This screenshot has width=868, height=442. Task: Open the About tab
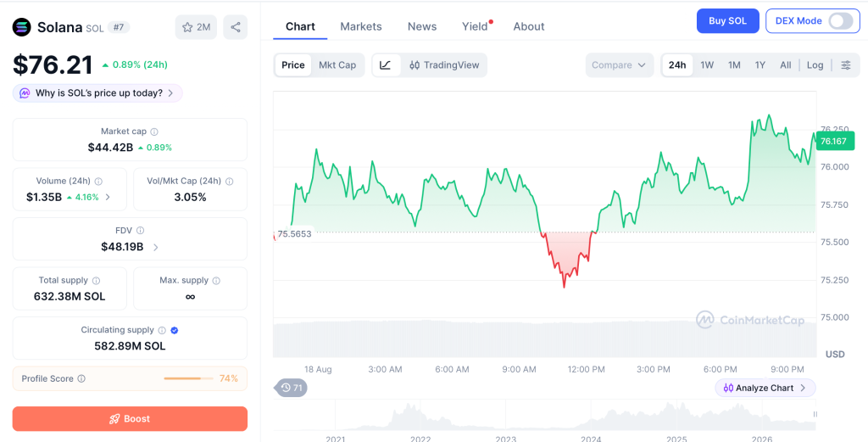pos(529,26)
